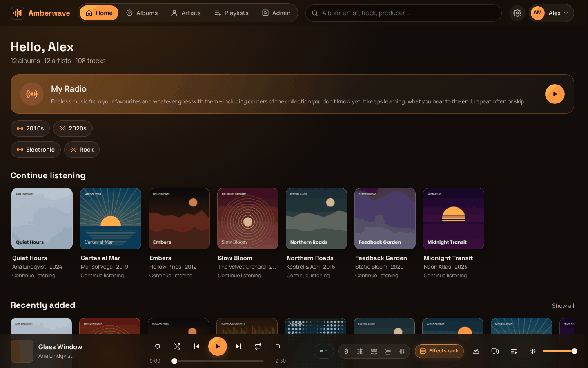Start the Electronic radio station

pyautogui.click(x=36, y=150)
